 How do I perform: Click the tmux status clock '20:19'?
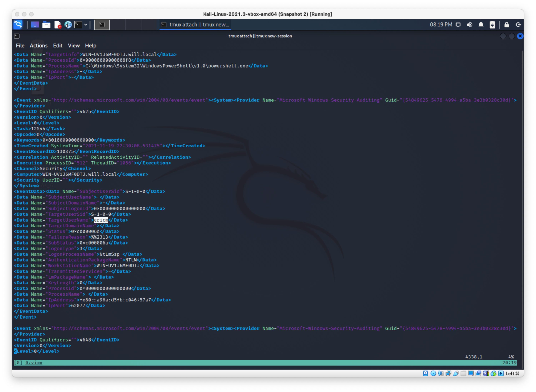[x=509, y=363]
